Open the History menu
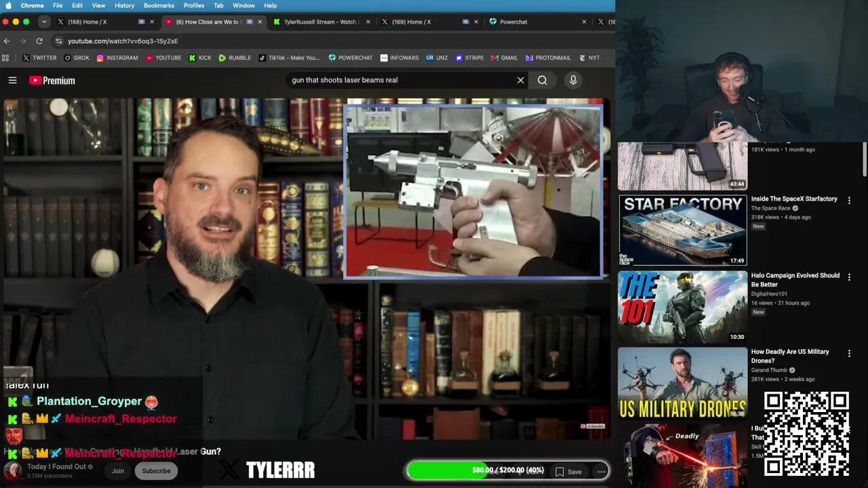The height and width of the screenshot is (488, 868). coord(124,5)
